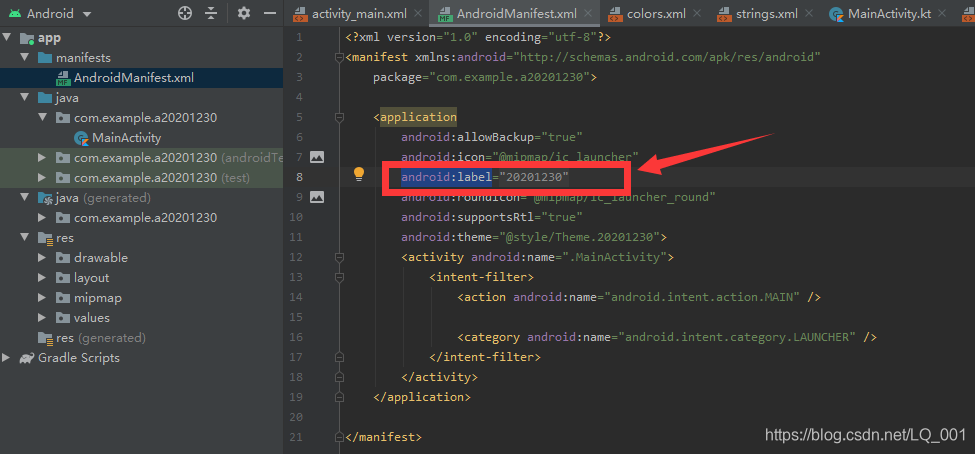Click the yellow lightbulb quick-fix icon
975x454 pixels.
point(359,175)
